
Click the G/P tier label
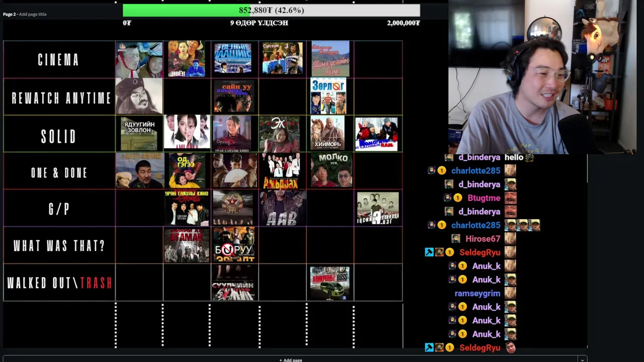pos(59,210)
